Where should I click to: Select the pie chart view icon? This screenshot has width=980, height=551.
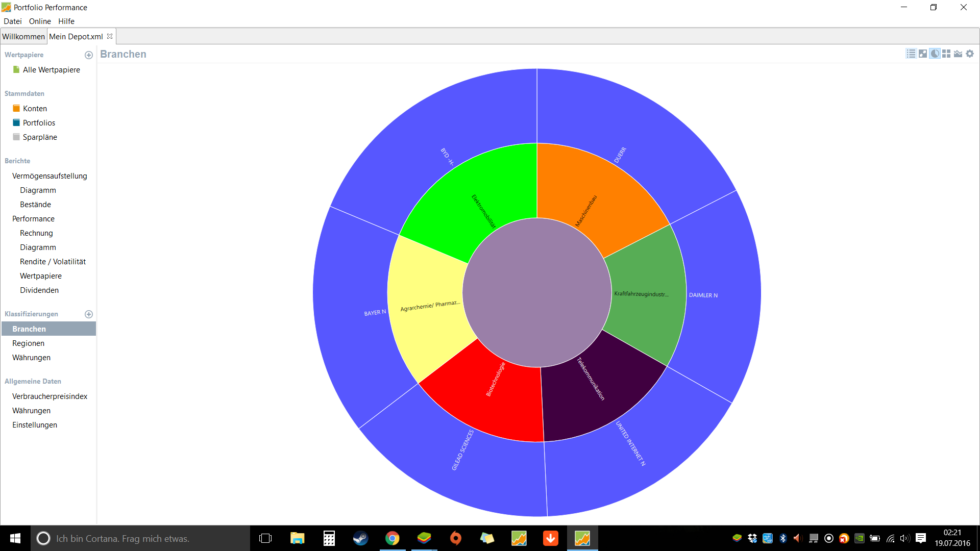tap(935, 54)
